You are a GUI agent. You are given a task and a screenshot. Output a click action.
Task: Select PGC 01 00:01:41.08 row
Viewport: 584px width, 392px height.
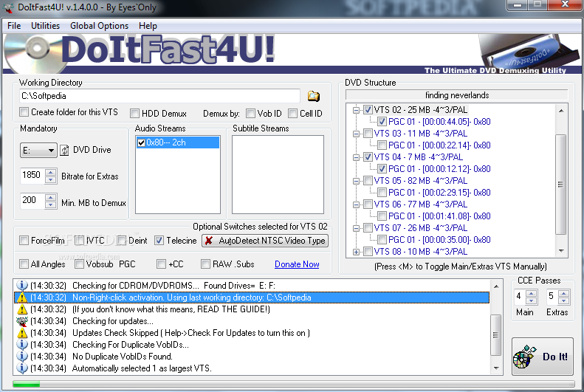439,216
